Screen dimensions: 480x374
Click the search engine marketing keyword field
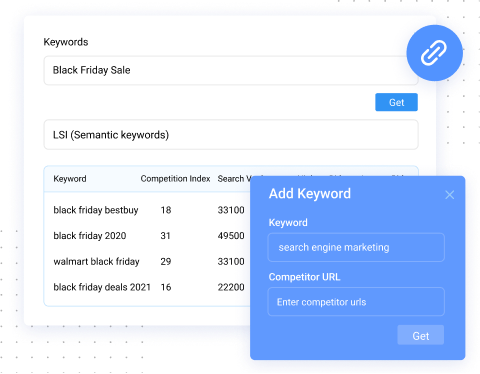coord(356,247)
